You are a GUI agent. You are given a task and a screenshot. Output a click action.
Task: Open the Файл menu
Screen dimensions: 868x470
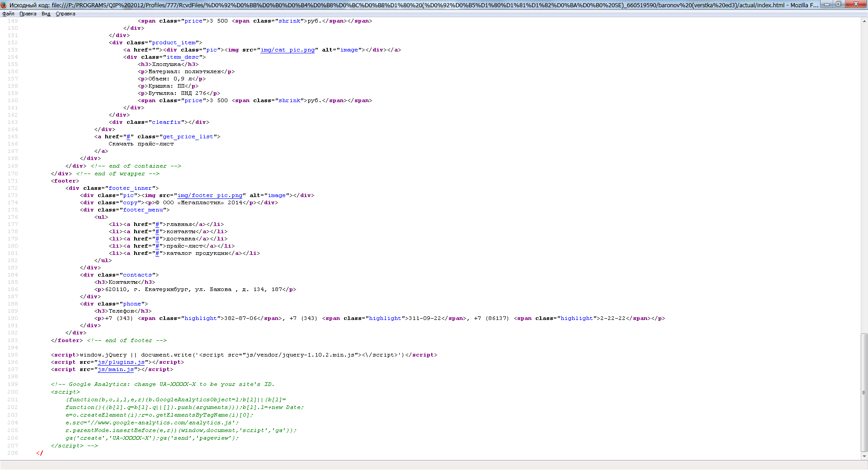[8, 14]
